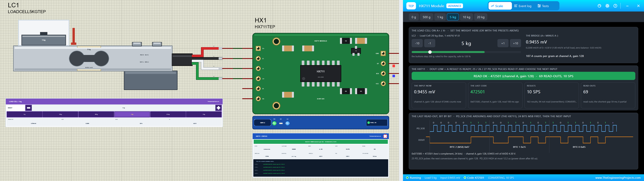The width and height of the screenshot is (644, 181).
Task: Click the ADVANCE badge next to module title
Action: coord(454,6)
